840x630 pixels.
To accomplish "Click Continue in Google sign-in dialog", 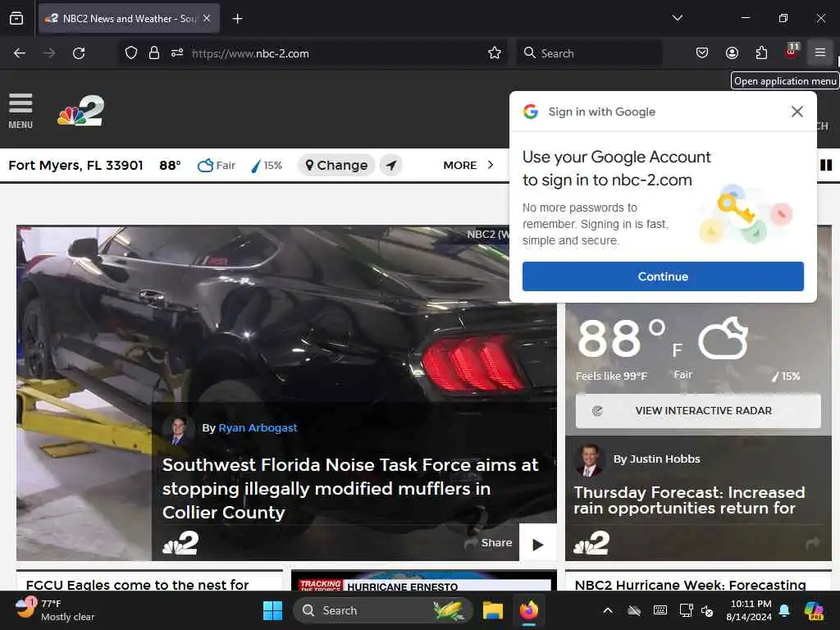I will [663, 276].
